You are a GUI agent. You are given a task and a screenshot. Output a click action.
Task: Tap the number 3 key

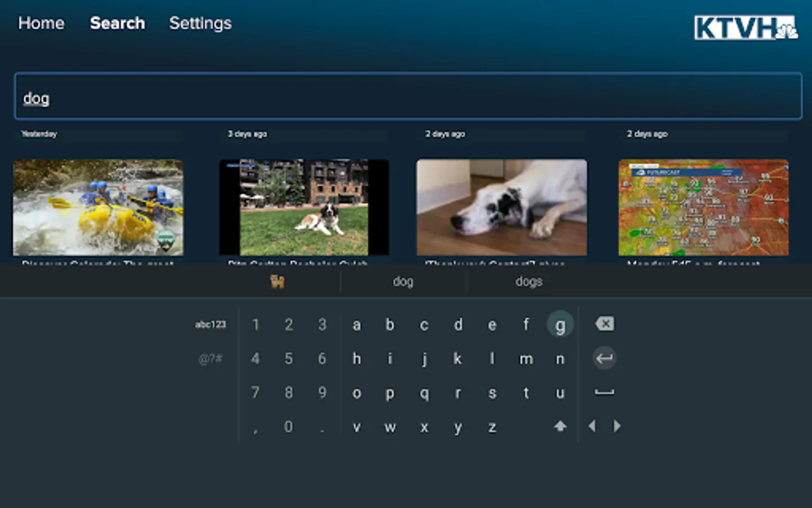coord(322,325)
